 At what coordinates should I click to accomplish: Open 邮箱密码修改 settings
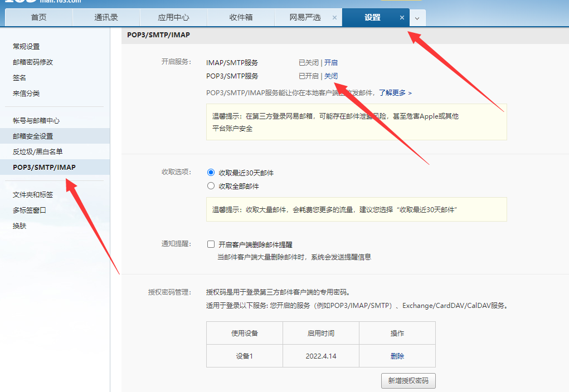tap(33, 62)
